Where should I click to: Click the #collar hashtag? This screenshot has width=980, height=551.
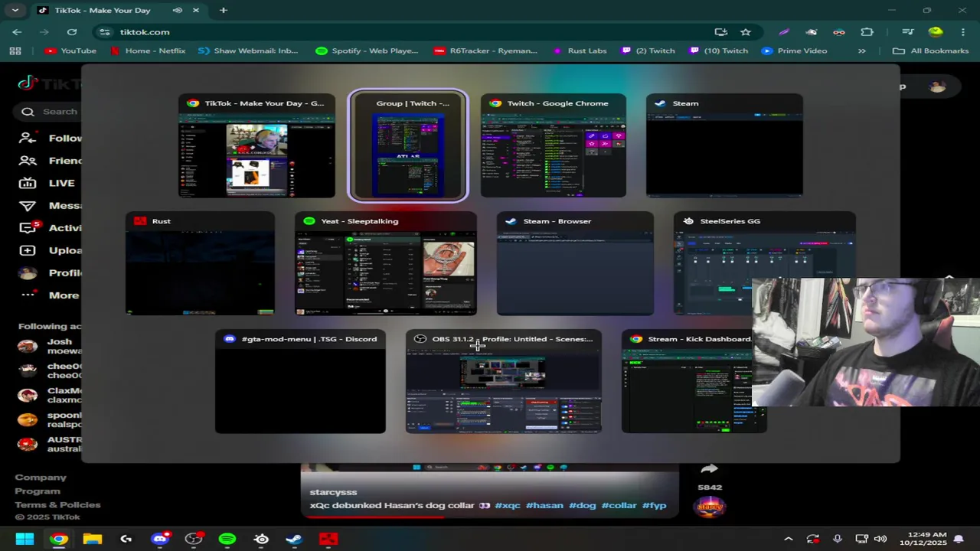tap(619, 506)
